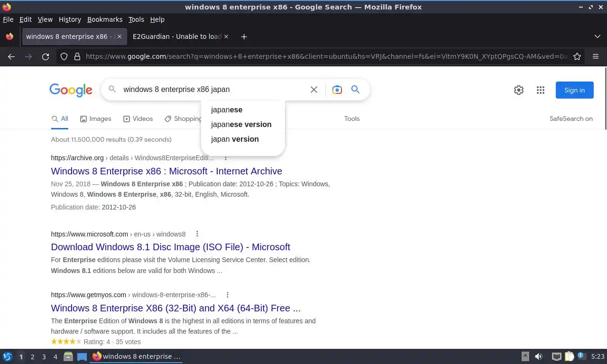
Task: Focus the Firefox window taskbar entry
Action: point(137,356)
